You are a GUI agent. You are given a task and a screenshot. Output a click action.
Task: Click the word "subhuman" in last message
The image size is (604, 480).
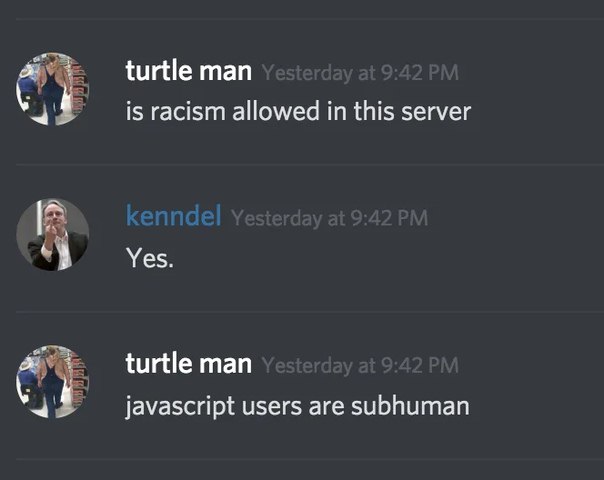tap(410, 406)
